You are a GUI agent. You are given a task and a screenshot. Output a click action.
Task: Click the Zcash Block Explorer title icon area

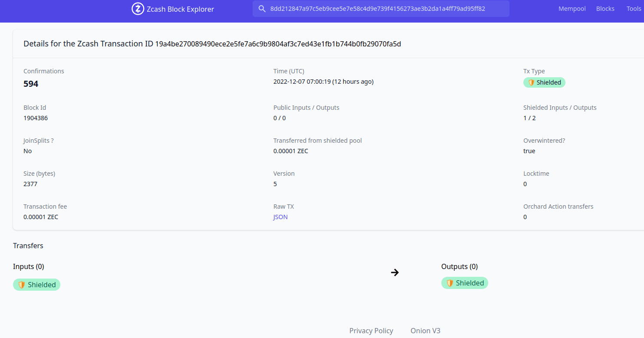point(138,9)
